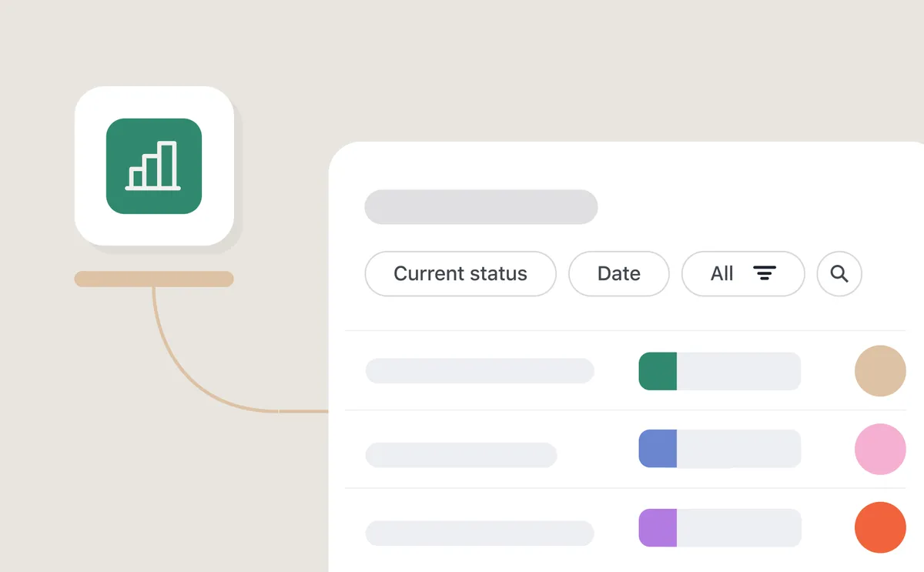
Task: Click the purple progress bar
Action: click(x=720, y=528)
